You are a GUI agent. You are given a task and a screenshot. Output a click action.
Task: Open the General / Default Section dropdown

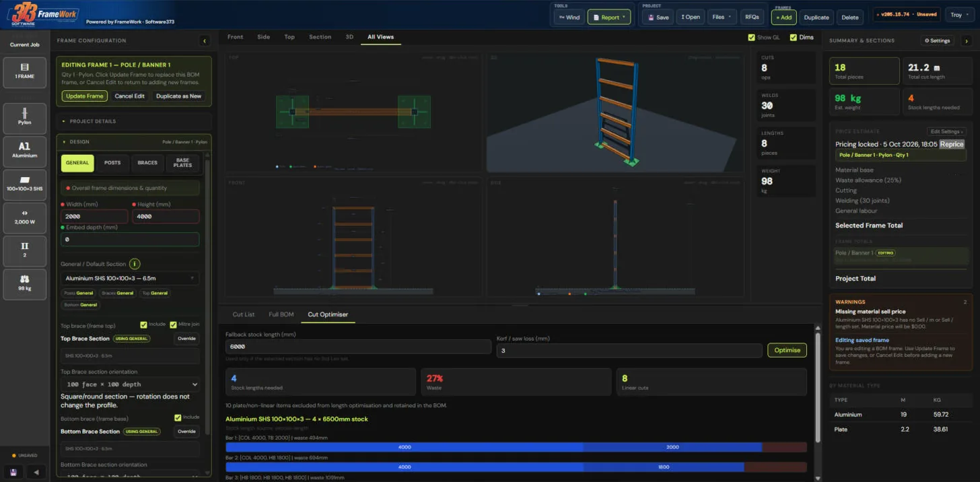(x=130, y=278)
